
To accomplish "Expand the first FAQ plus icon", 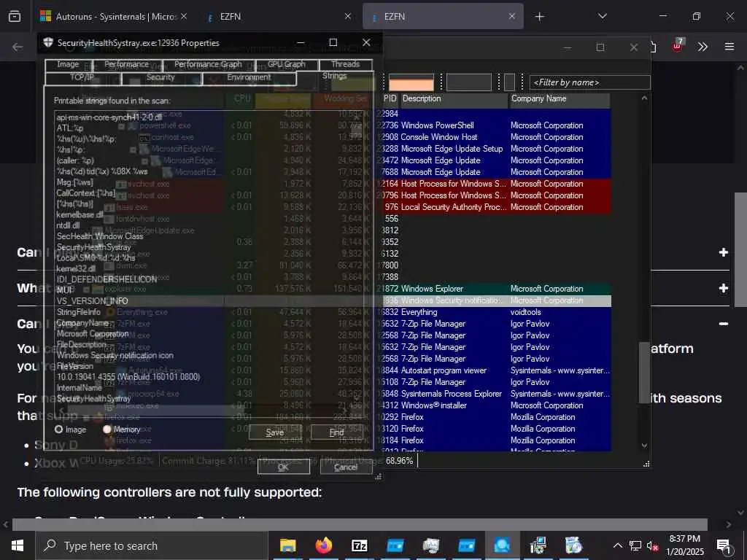I will [x=723, y=252].
